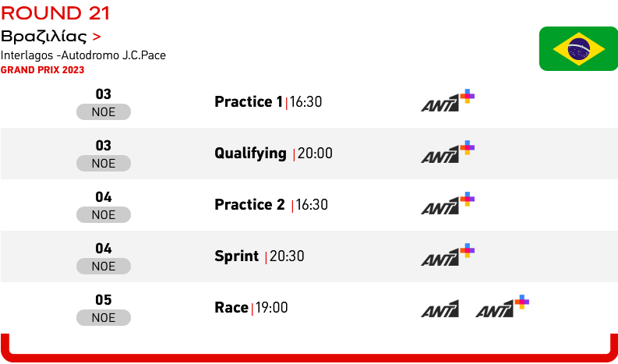Click ANT1+ logo in Qualifying row
The height and width of the screenshot is (364, 618).
click(448, 152)
